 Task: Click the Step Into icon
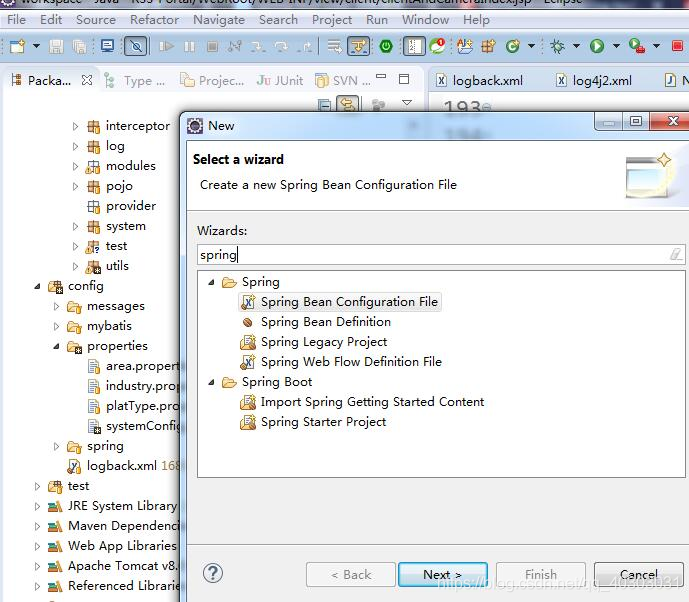(258, 46)
